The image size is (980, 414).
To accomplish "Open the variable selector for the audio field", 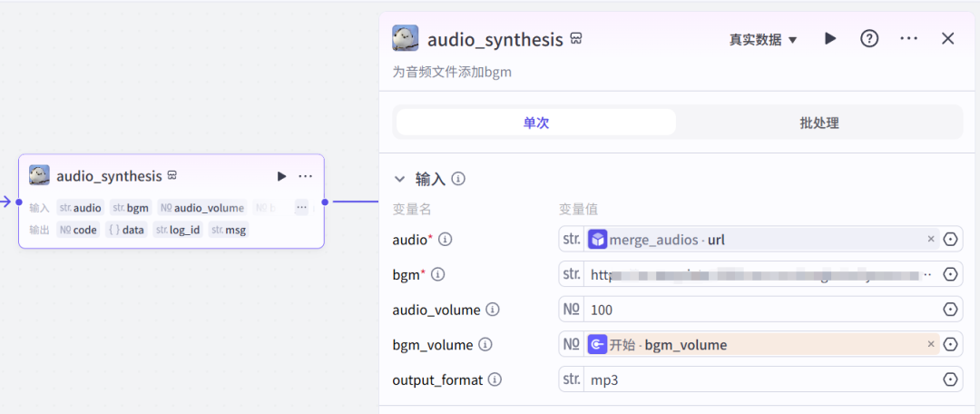I will click(x=951, y=240).
